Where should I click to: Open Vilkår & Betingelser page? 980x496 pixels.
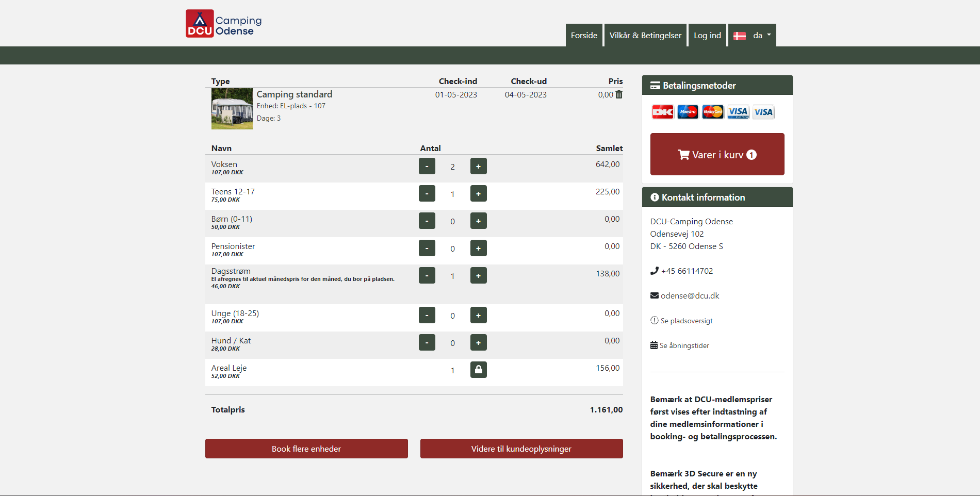click(645, 36)
